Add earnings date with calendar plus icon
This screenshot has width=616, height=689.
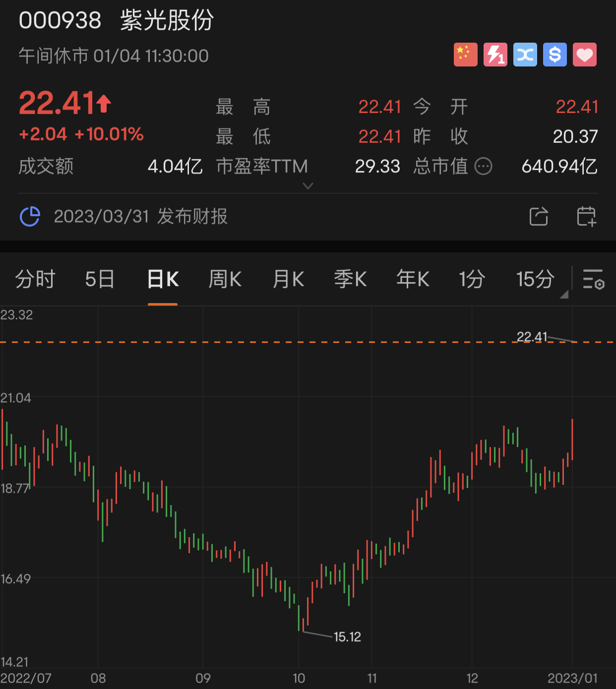(586, 216)
